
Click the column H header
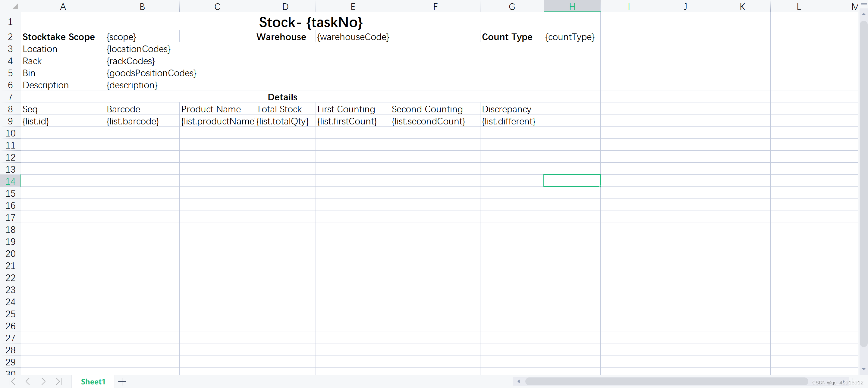pyautogui.click(x=571, y=6)
